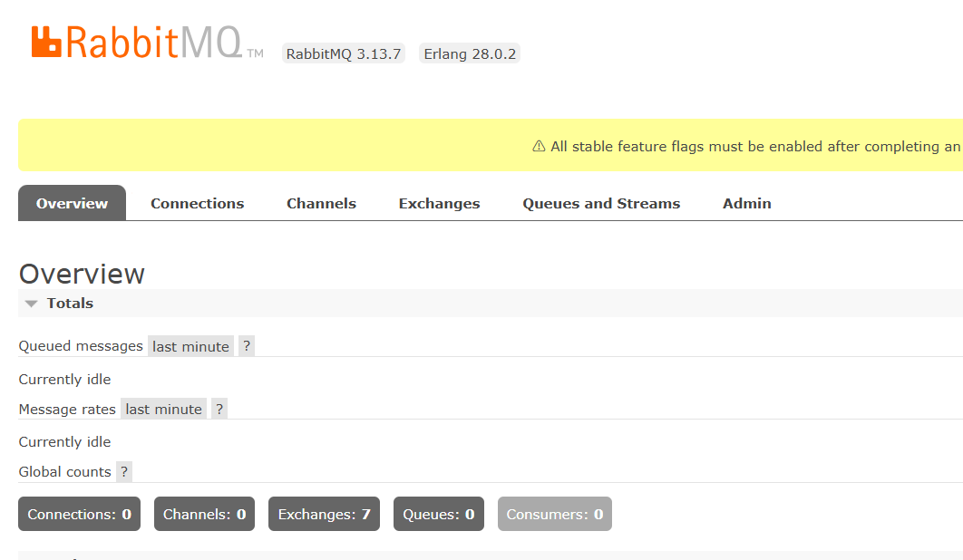Click Currently idle under Message rates
Screen dimensions: 963x560
pos(64,442)
